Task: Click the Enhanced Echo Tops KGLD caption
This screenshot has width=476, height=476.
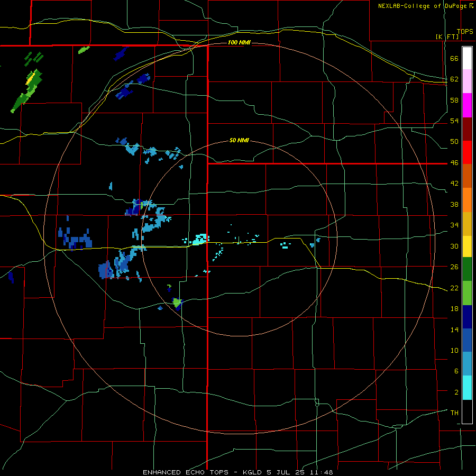Action: [x=238, y=472]
